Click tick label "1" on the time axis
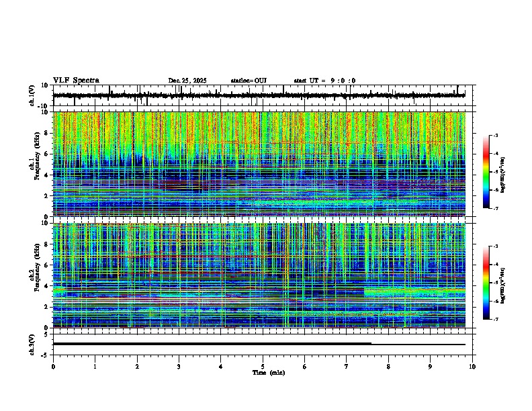Screen dimensions: 532x411 pyautogui.click(x=95, y=367)
